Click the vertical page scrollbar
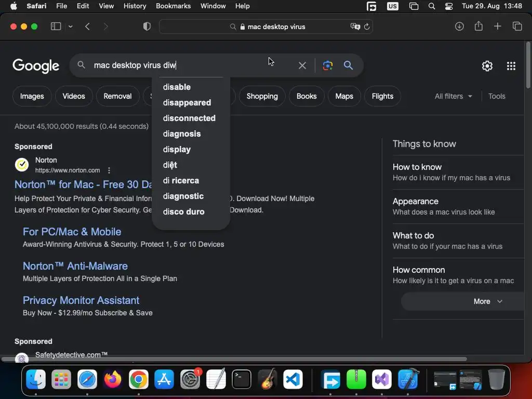Screen dimensions: 532x399 coord(528,65)
